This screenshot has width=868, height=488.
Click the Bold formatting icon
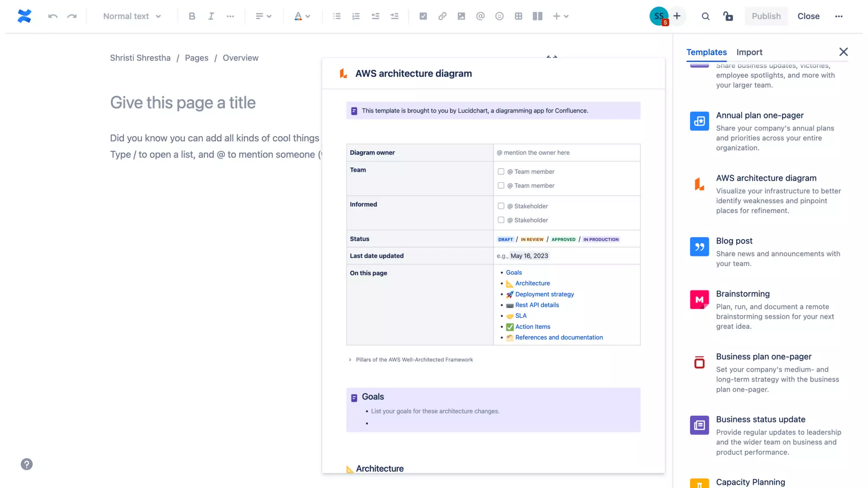point(192,16)
